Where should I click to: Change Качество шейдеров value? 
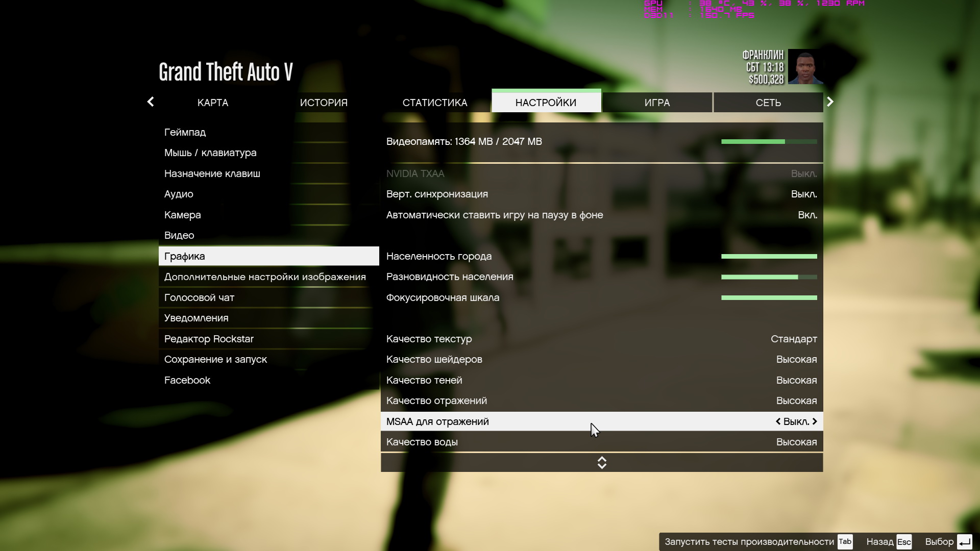coord(796,360)
